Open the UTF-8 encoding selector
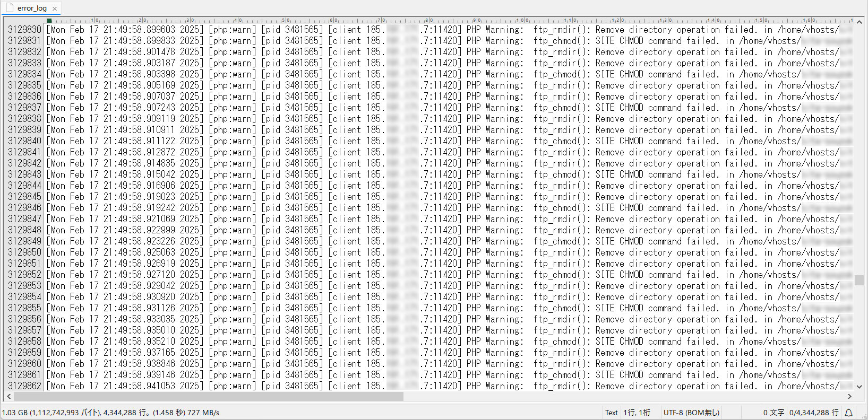 [691, 413]
